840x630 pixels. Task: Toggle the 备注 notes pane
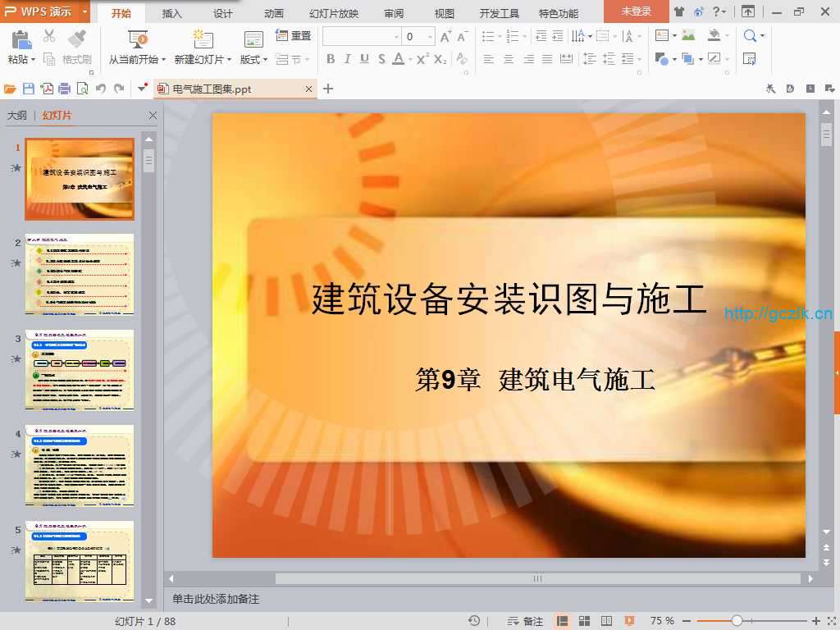tap(526, 621)
